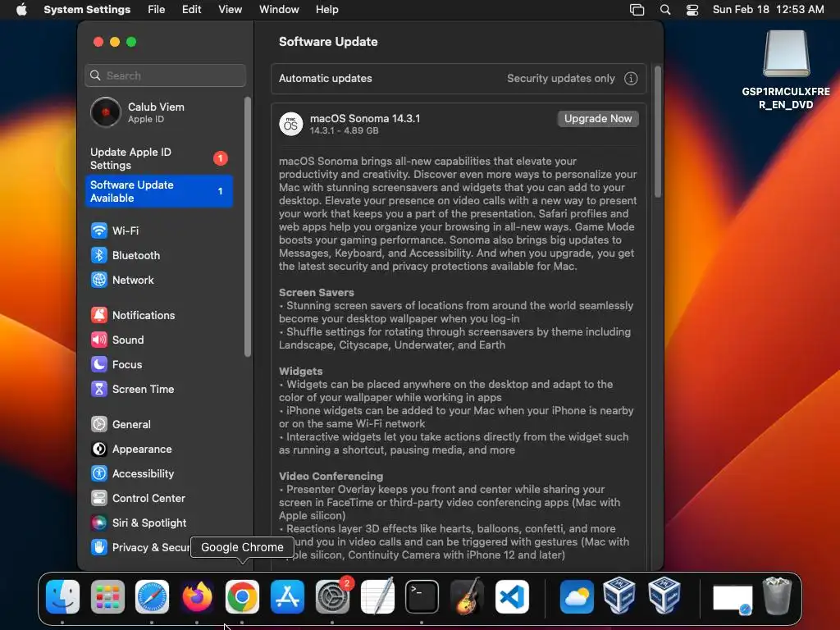Select GSP1RMCULXFRER_EN_DVD desktop disk
840x630 pixels.
pos(786,70)
